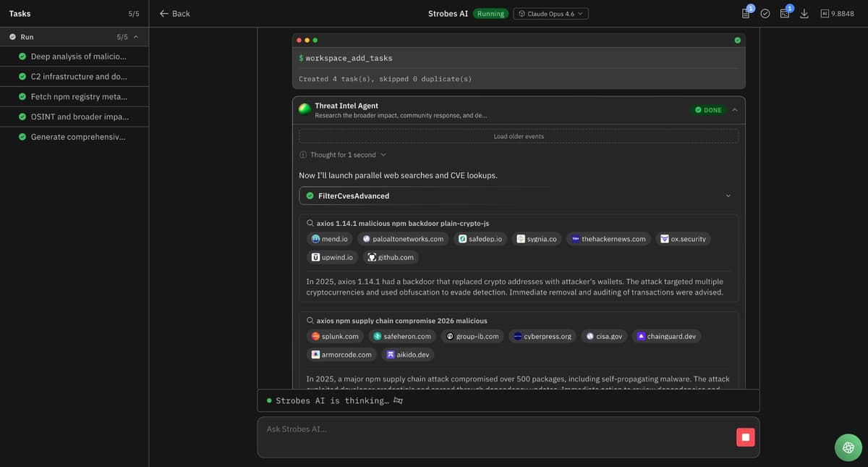Viewport: 868px width, 467px height.
Task: Open the safeheron.com source link
Action: [402, 336]
